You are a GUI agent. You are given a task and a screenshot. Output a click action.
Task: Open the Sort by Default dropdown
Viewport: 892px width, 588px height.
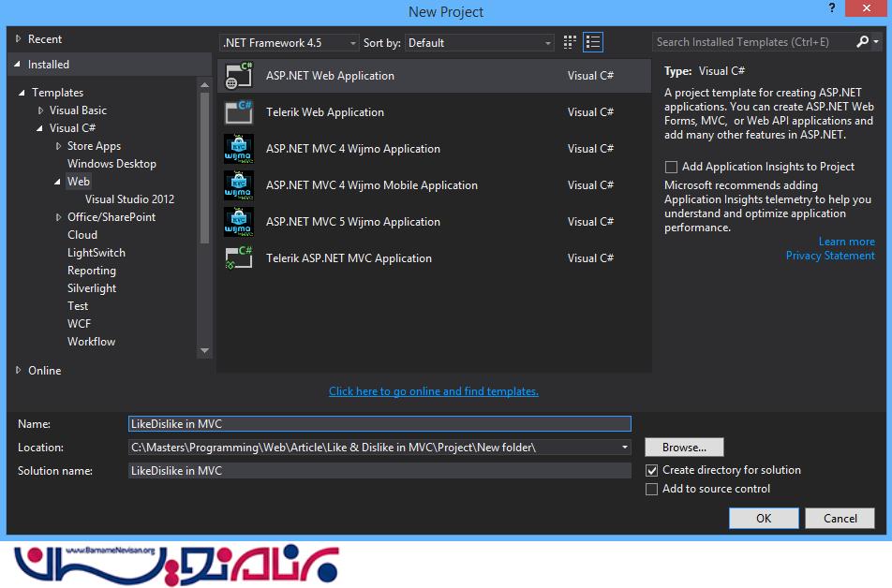480,43
